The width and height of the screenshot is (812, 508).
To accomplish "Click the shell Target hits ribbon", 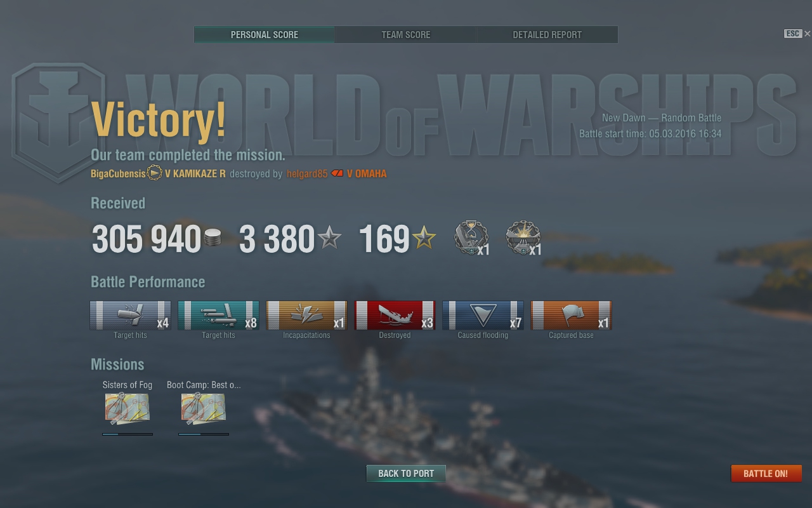I will (x=130, y=316).
